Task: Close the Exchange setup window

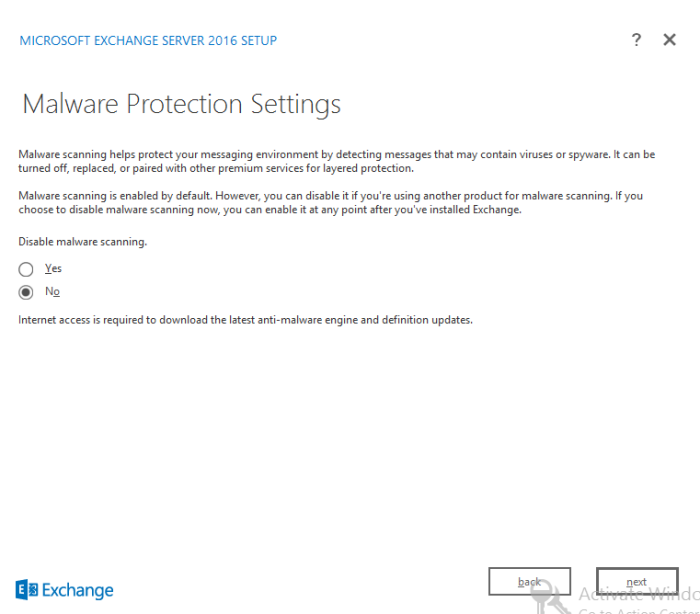Action: point(669,40)
